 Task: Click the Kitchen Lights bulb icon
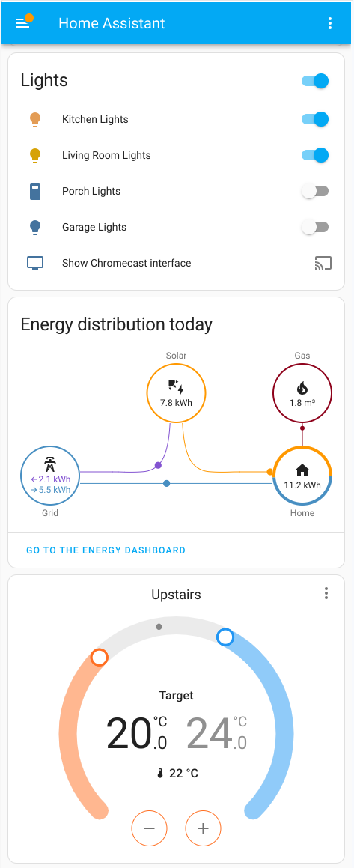point(35,120)
